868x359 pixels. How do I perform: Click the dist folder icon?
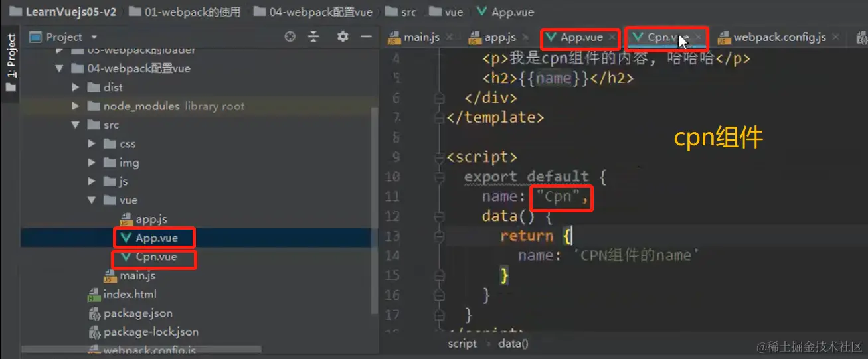point(93,87)
